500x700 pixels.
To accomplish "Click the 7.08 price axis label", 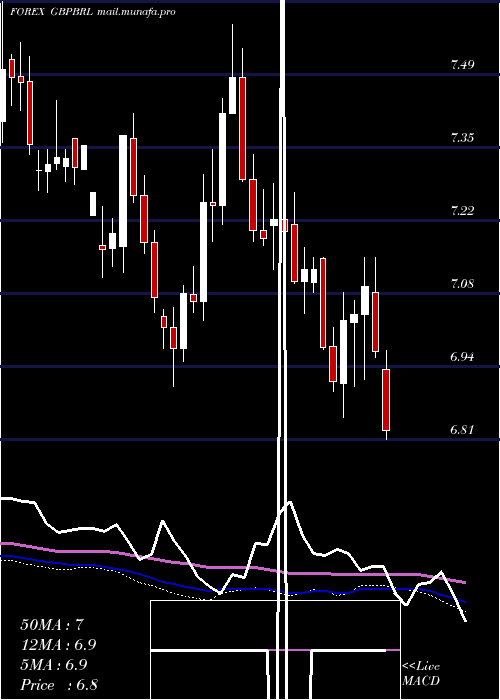I will 462,283.
